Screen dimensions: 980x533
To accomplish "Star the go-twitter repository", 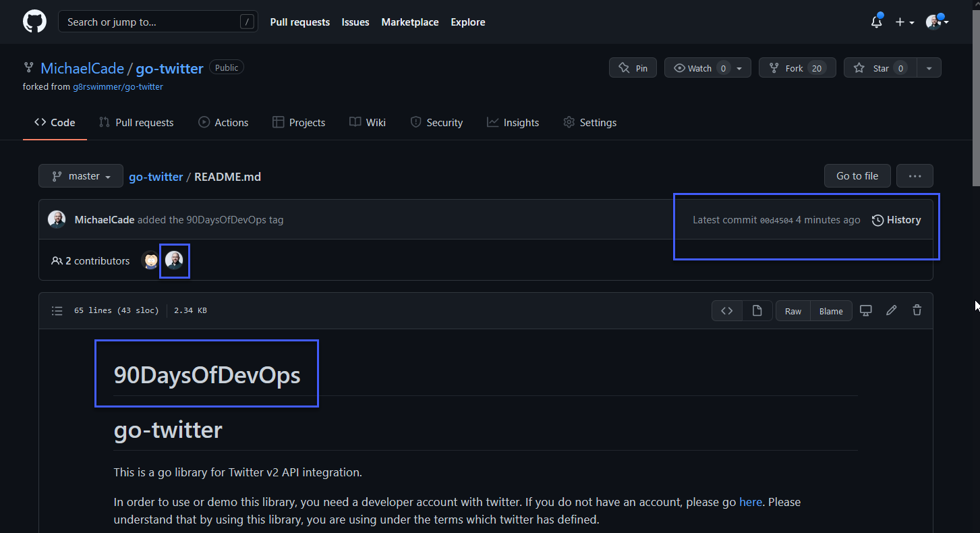I will click(x=880, y=67).
